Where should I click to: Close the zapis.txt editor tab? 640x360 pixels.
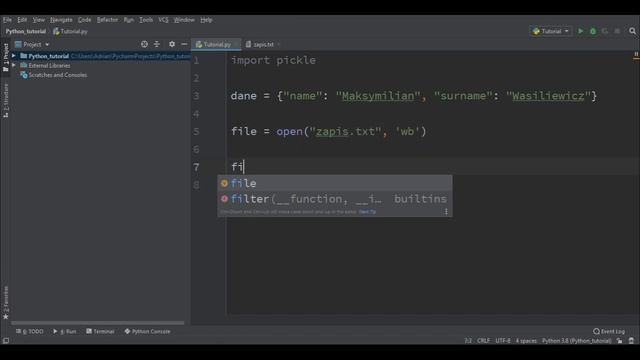click(x=279, y=44)
